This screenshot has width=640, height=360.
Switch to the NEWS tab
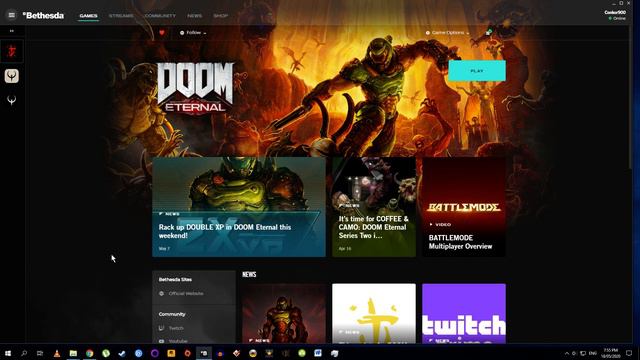point(194,16)
